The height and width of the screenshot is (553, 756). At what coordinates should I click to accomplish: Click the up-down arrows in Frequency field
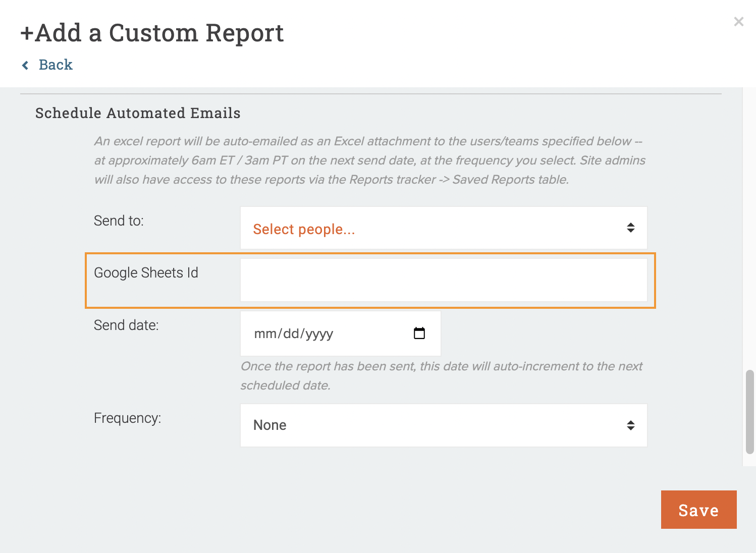click(x=630, y=425)
